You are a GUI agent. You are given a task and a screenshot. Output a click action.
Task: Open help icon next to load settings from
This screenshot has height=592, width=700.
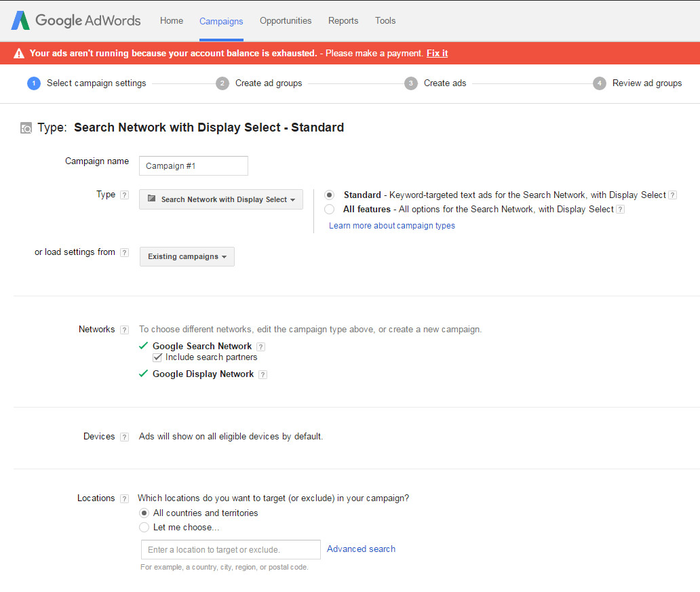125,252
